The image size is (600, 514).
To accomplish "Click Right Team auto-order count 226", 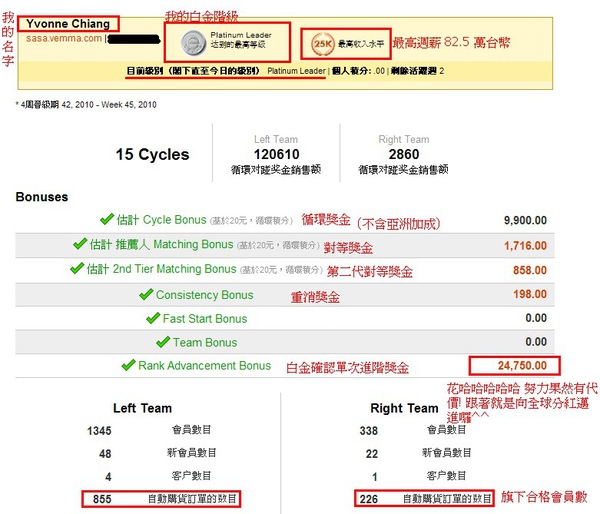I will pos(368,499).
